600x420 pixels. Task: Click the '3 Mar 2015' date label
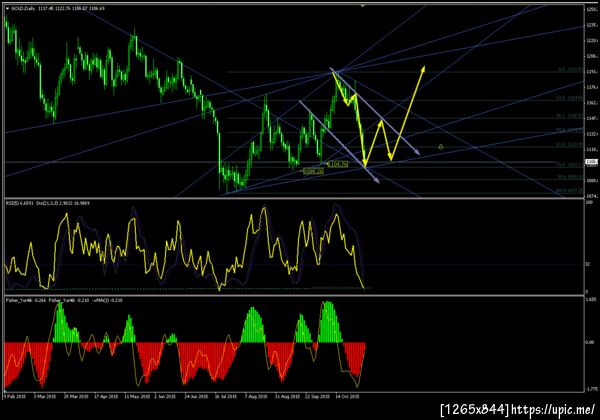(45, 397)
